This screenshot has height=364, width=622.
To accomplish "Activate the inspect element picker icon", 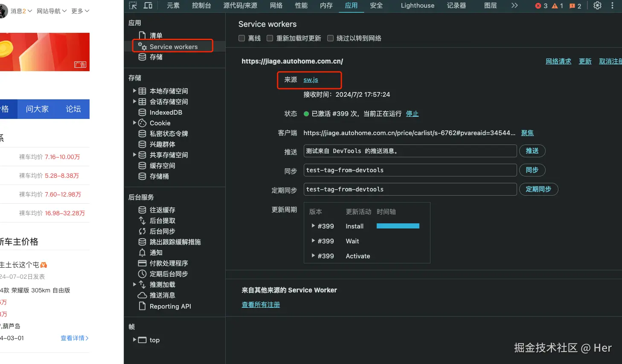I will (x=133, y=6).
